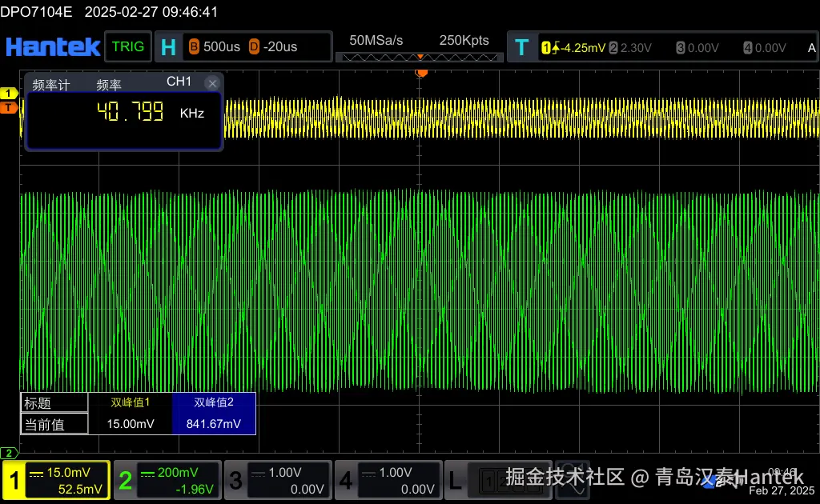820x504 pixels.
Task: Select channel 4 trigger level 0.00V
Action: tap(765, 48)
